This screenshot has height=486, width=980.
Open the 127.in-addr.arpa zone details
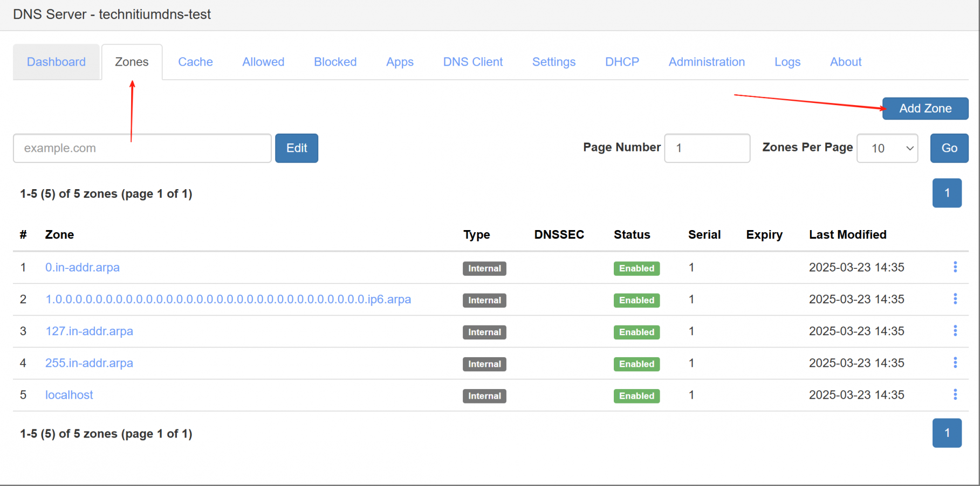[89, 330]
